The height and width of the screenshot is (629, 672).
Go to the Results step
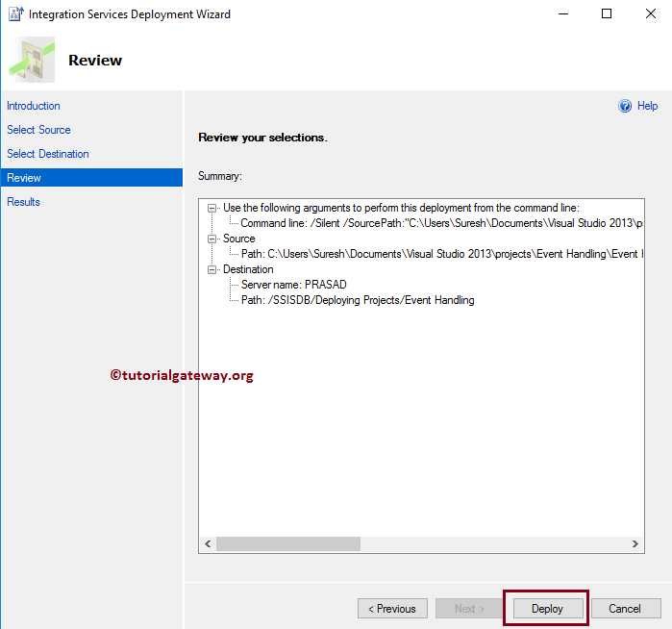(24, 202)
